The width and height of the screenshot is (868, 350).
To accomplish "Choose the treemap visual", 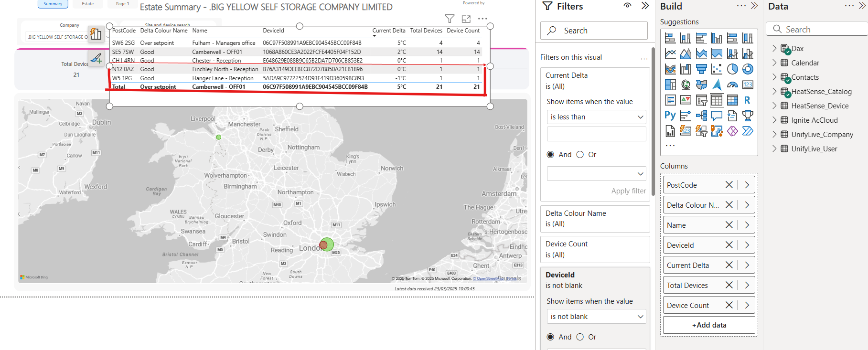I will pyautogui.click(x=670, y=85).
